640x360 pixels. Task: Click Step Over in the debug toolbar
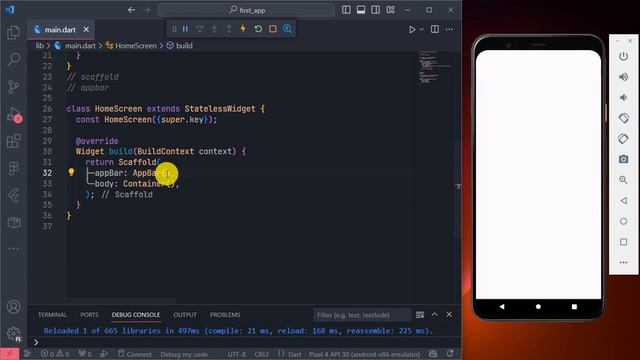click(x=200, y=29)
